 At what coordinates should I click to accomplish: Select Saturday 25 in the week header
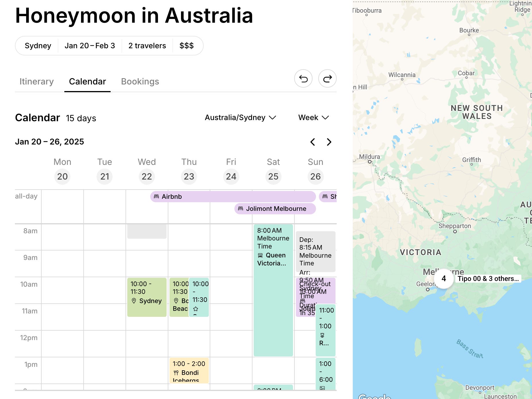(273, 176)
